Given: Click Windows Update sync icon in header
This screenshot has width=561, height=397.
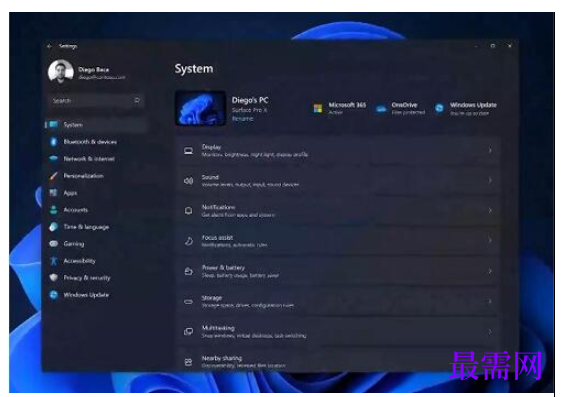Looking at the screenshot, I should (x=439, y=108).
